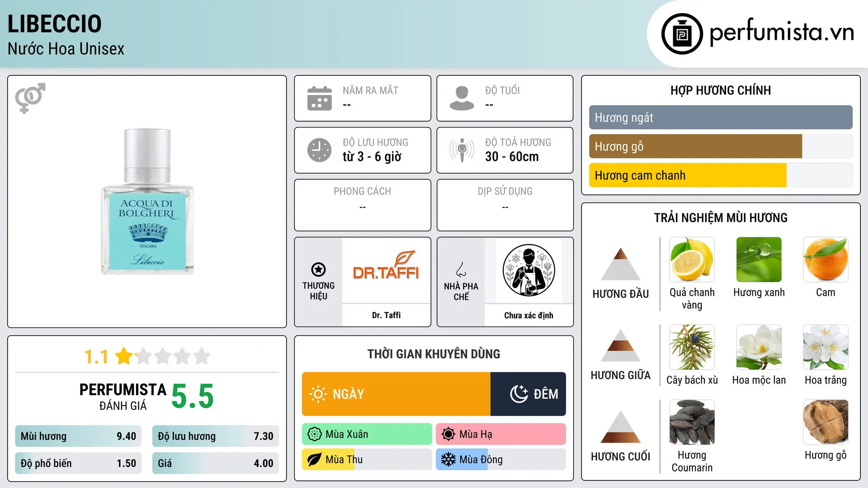
Task: Open the Hoa mộc lan magnolia image
Action: (x=759, y=347)
